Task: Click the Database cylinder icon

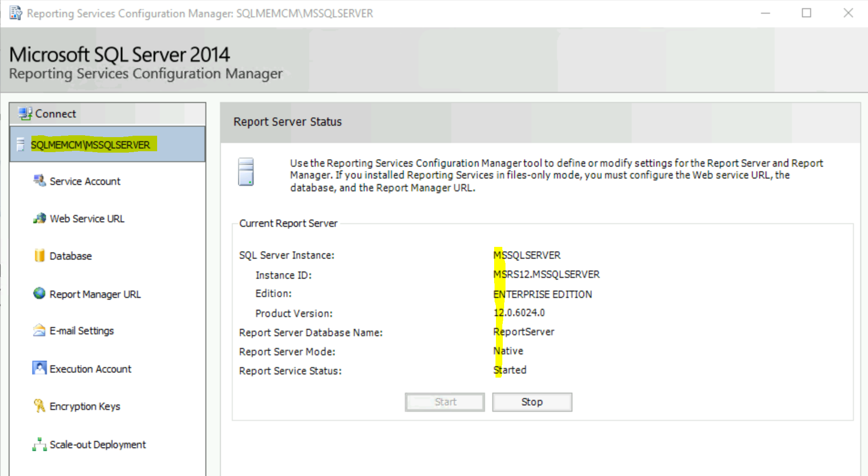Action: tap(40, 256)
